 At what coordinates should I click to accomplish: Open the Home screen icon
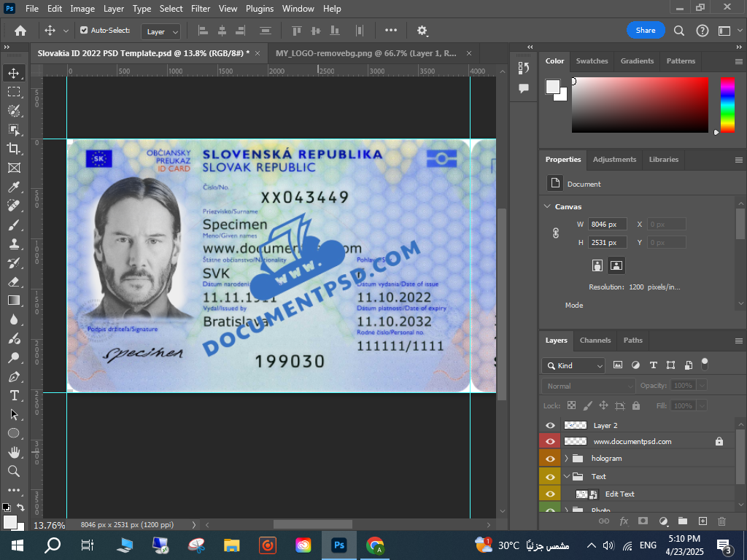coord(20,31)
